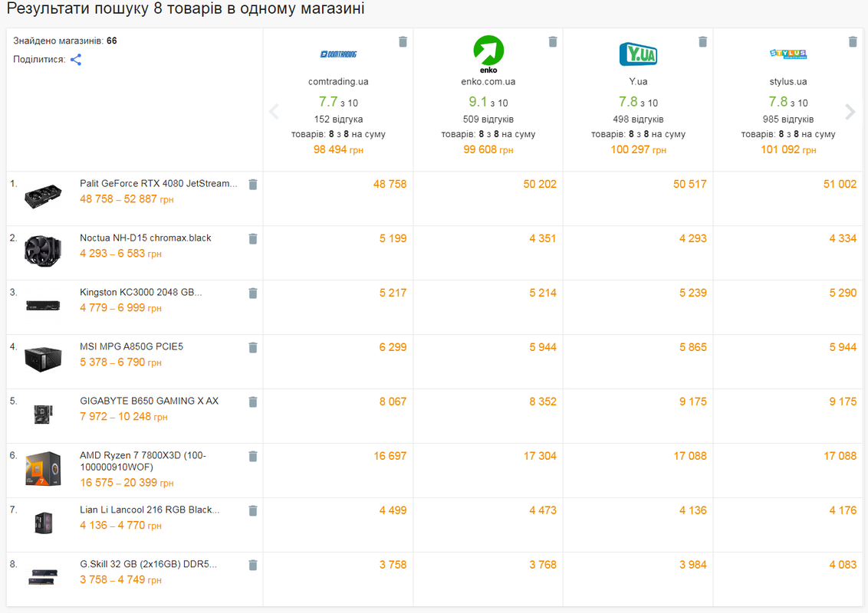Open Y.ua store logo
The width and height of the screenshot is (868, 613).
(638, 54)
